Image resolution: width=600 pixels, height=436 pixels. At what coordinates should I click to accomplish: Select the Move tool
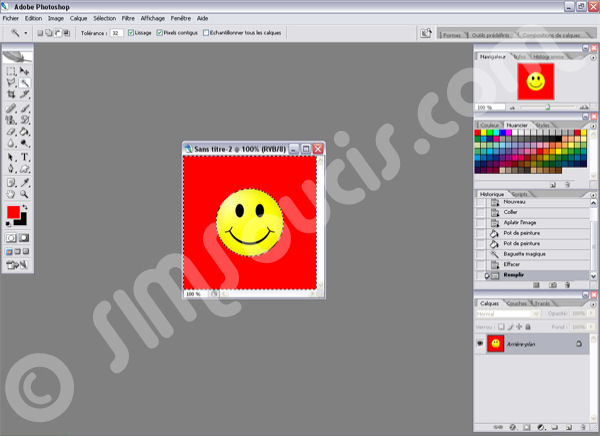pyautogui.click(x=24, y=71)
